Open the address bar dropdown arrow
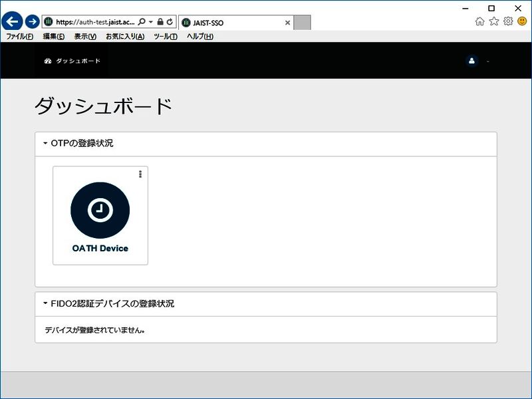The height and width of the screenshot is (399, 532). click(x=151, y=22)
